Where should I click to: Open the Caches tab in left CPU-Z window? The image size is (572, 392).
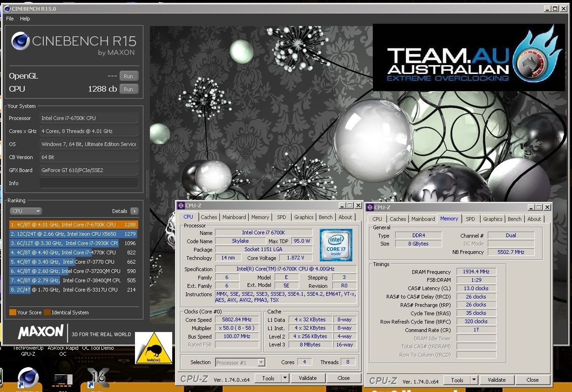(209, 217)
